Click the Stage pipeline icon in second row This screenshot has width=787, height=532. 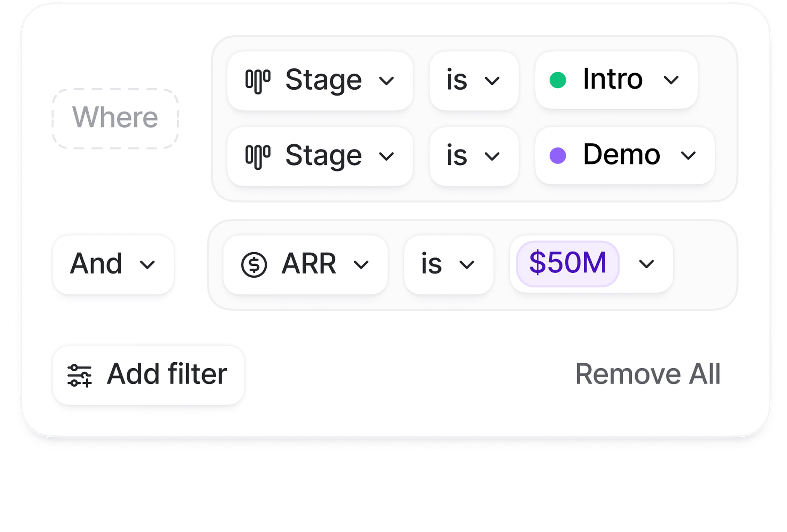click(x=258, y=157)
